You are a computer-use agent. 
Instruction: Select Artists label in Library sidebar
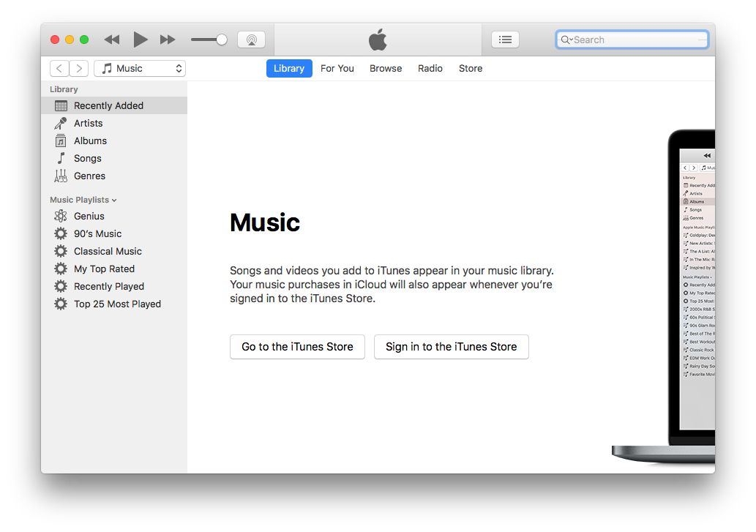point(89,124)
